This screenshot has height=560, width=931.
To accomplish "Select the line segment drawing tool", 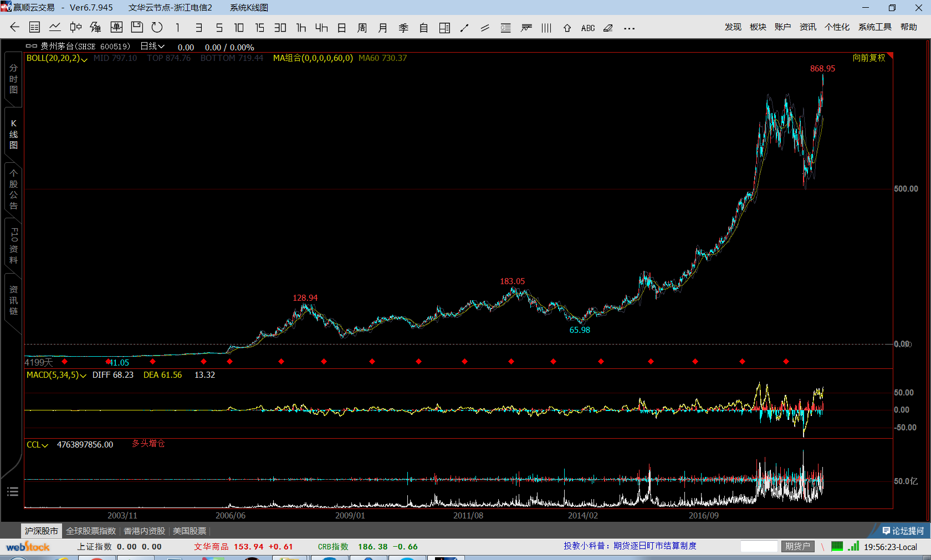I will point(464,28).
